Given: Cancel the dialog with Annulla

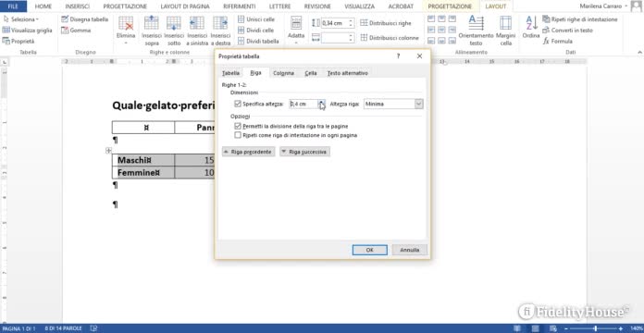Looking at the screenshot, I should tap(410, 250).
